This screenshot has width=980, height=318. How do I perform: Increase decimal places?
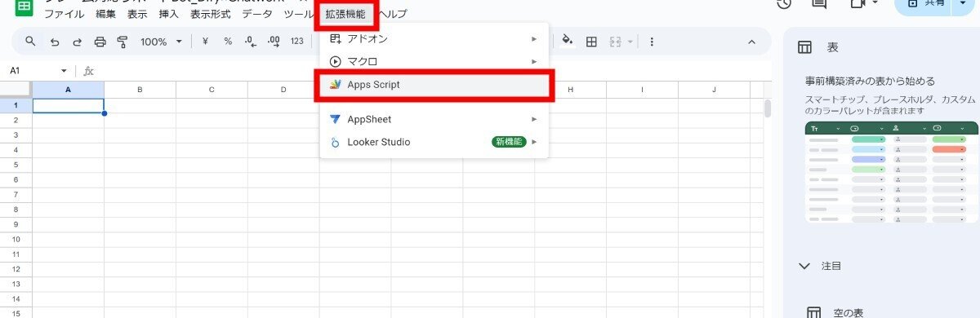tap(274, 42)
